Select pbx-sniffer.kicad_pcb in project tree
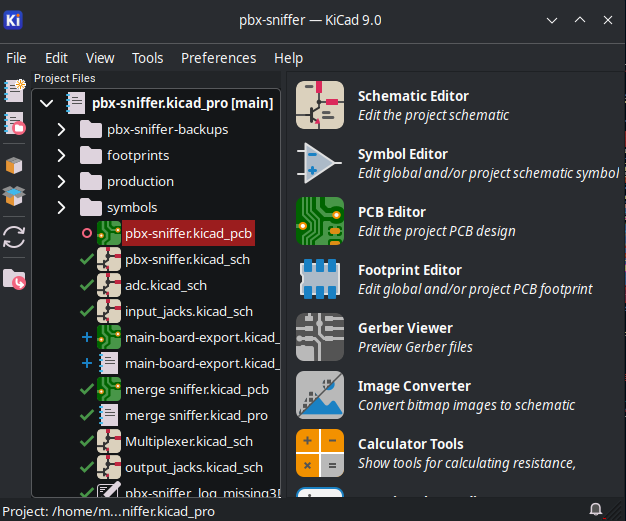The width and height of the screenshot is (626, 521). 188,233
